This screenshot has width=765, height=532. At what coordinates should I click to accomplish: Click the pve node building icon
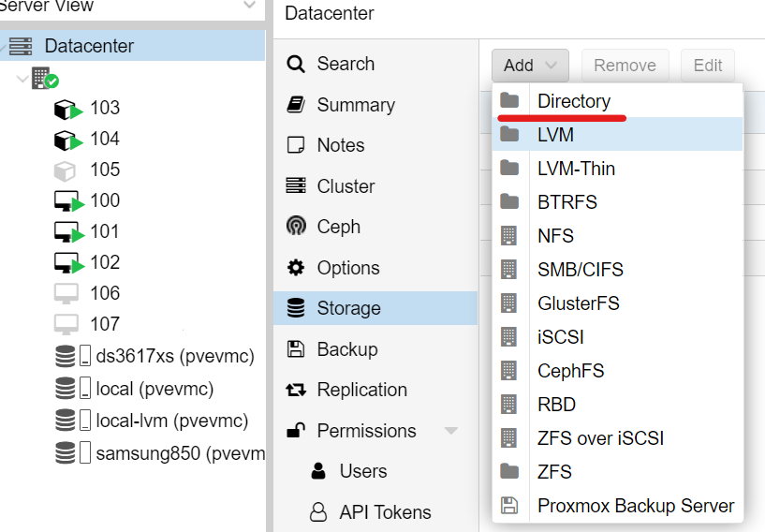(44, 78)
